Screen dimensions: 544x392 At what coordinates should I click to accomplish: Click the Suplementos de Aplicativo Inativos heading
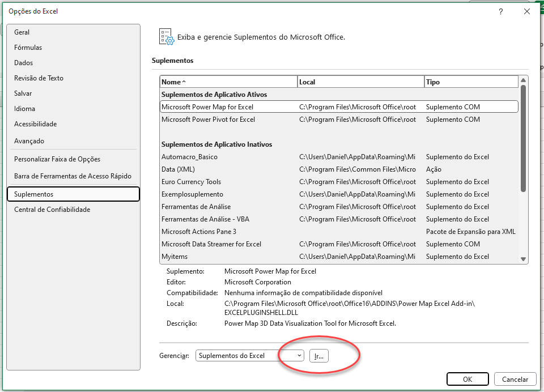coord(216,144)
